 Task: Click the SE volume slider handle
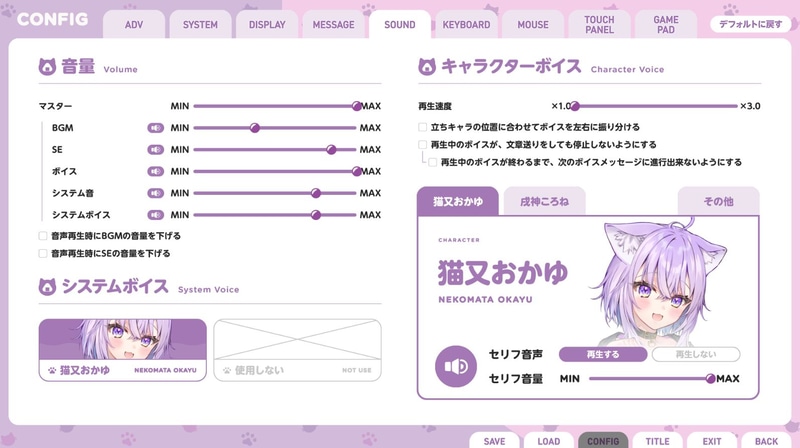[331, 150]
